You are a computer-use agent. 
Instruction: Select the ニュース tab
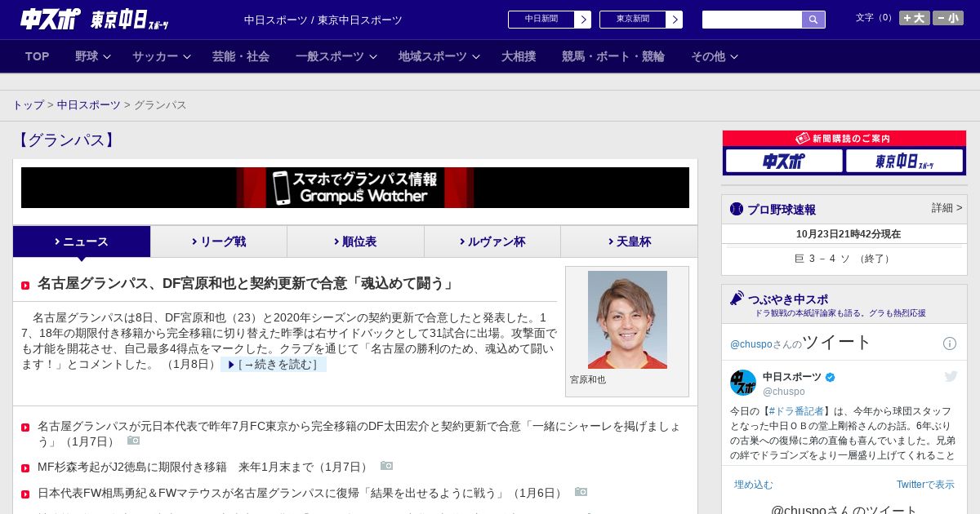(82, 241)
